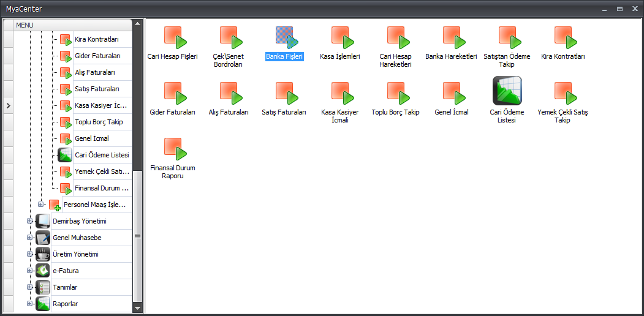Open Çek\Senet Bordroları icon
644x316 pixels.
click(x=231, y=38)
